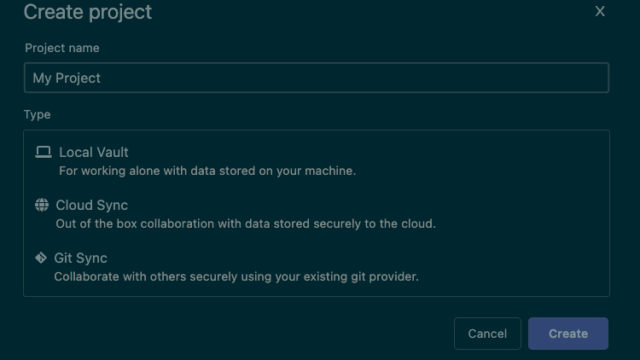640x360 pixels.
Task: Click the Cloud Sync description about cloud collaboration
Action: (x=246, y=224)
